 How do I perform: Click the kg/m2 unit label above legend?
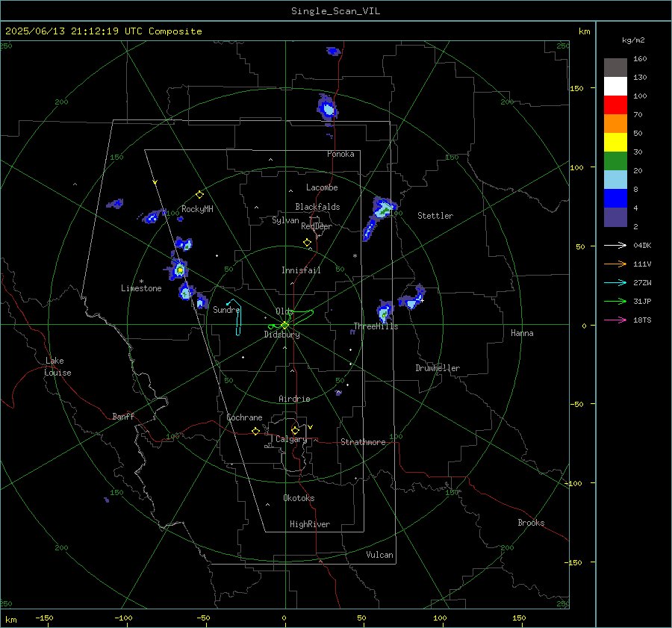[633, 40]
